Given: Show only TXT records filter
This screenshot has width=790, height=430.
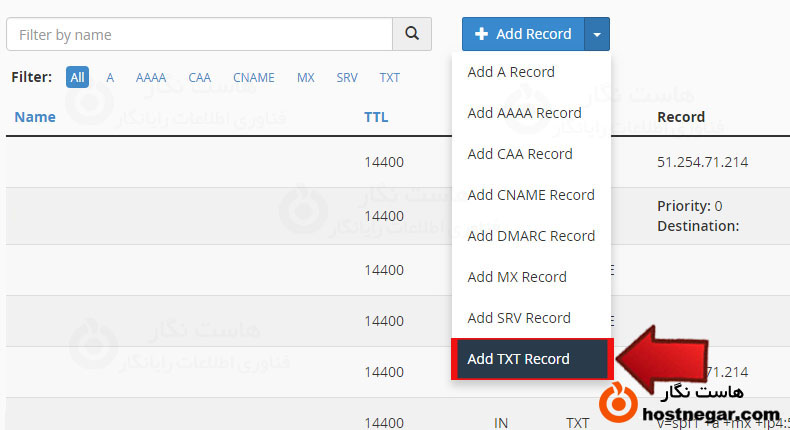Looking at the screenshot, I should click(x=389, y=77).
